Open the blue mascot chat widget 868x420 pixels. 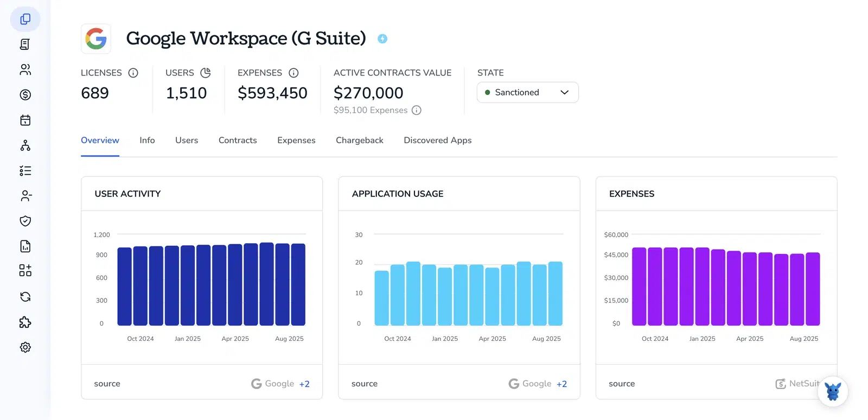pos(833,391)
